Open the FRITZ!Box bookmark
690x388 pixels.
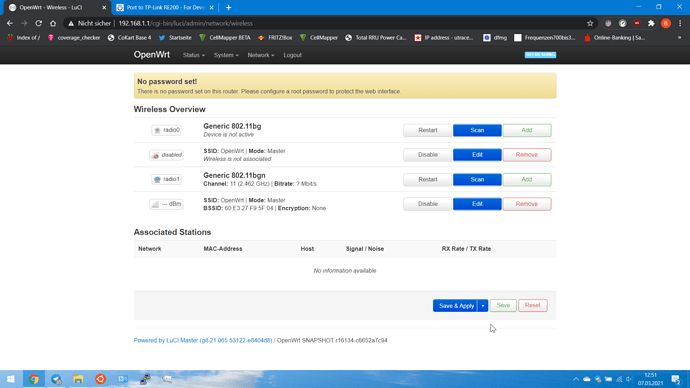275,38
